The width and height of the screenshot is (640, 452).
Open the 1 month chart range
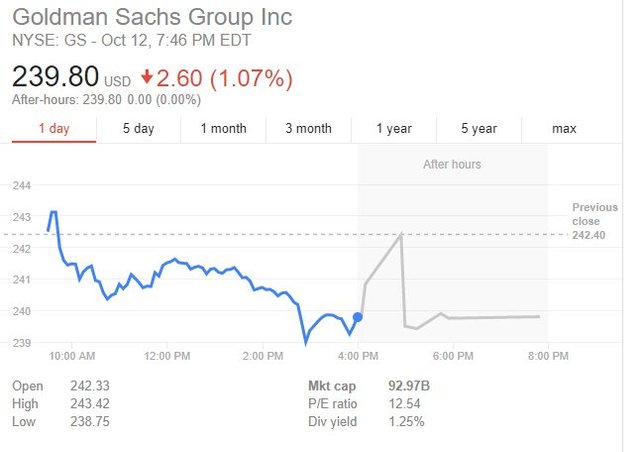coord(223,128)
